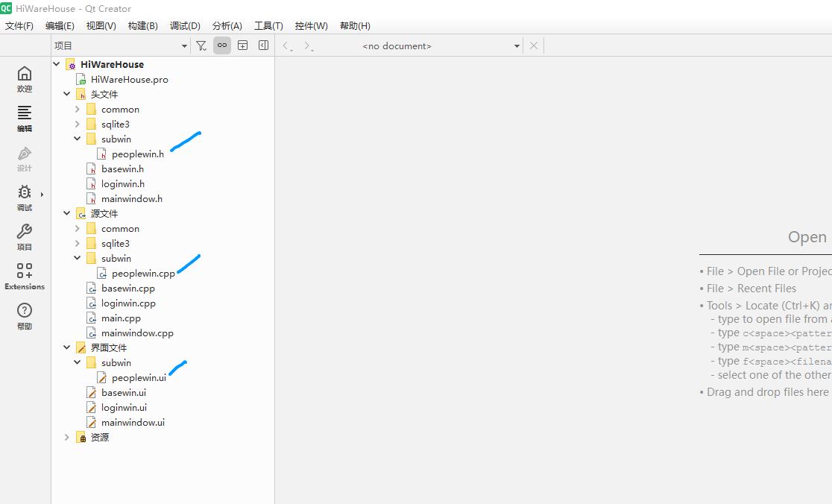Select basewin.ui form file
The height and width of the screenshot is (504, 832).
coord(124,393)
